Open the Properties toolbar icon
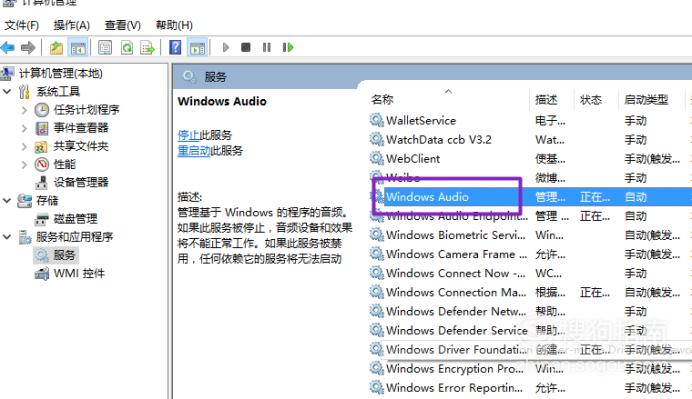Image resolution: width=692 pixels, height=399 pixels. 105,47
